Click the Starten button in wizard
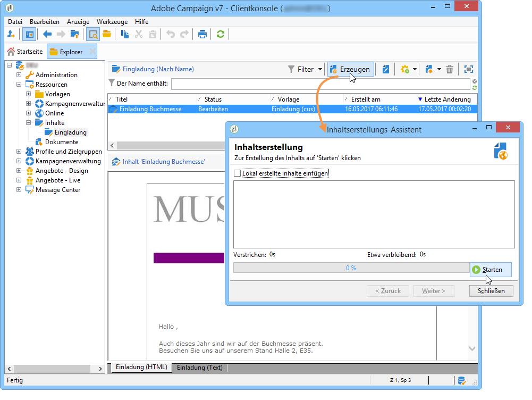The image size is (532, 400). coord(491,270)
